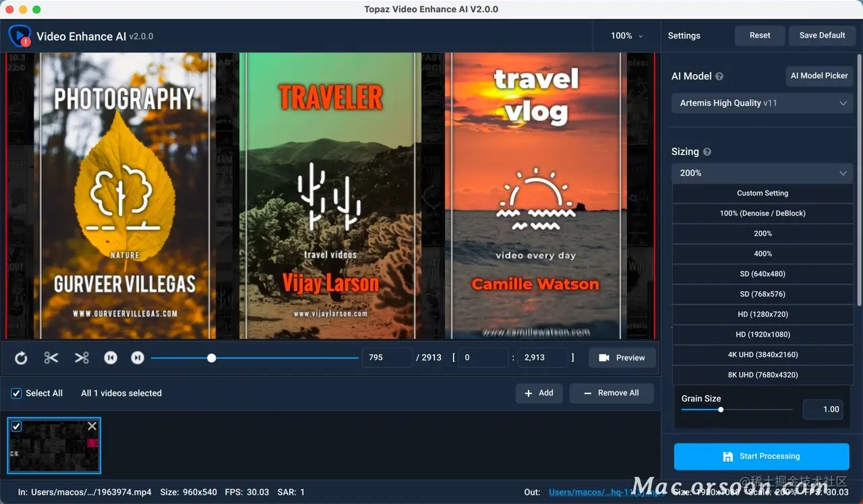This screenshot has height=504, width=863.
Task: Click Add to import videos
Action: [x=539, y=393]
